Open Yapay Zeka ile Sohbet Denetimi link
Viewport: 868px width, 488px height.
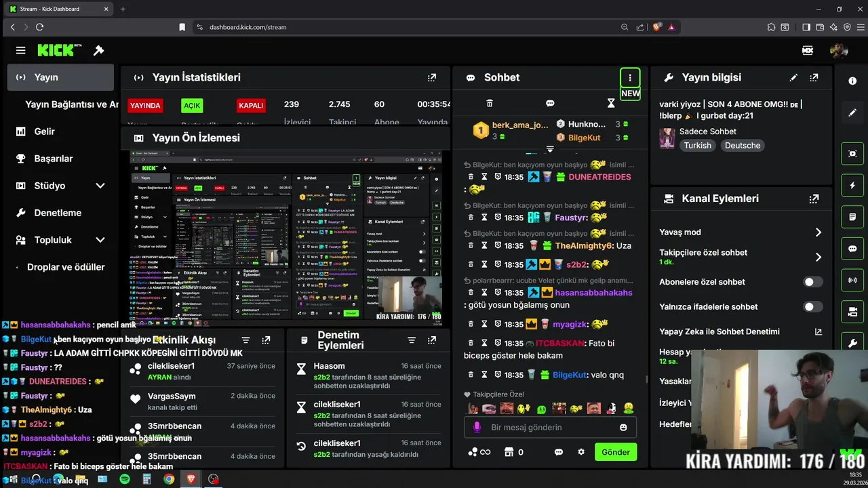741,331
